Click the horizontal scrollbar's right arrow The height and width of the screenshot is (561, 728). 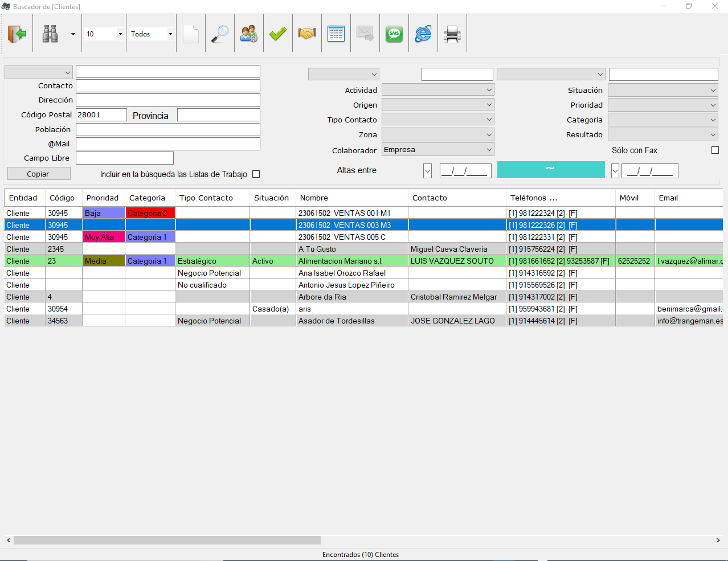pos(718,540)
